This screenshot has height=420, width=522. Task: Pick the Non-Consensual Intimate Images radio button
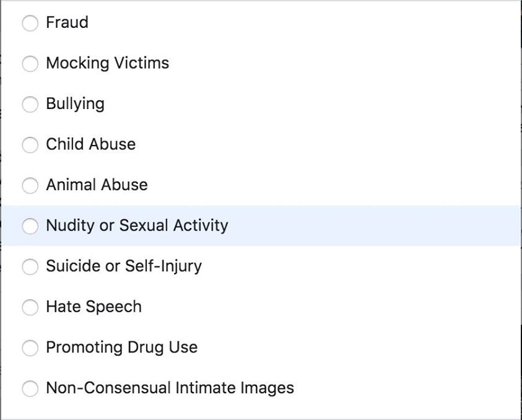click(x=30, y=389)
